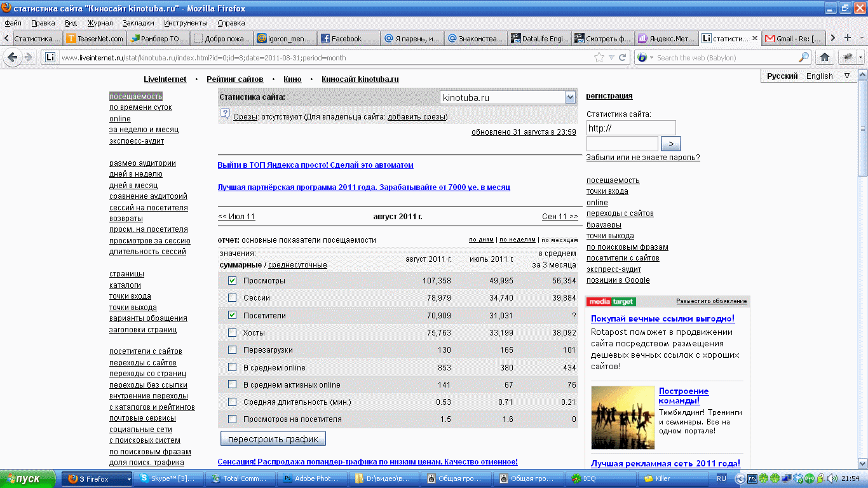Click the http:// site statistics input field

click(x=630, y=128)
